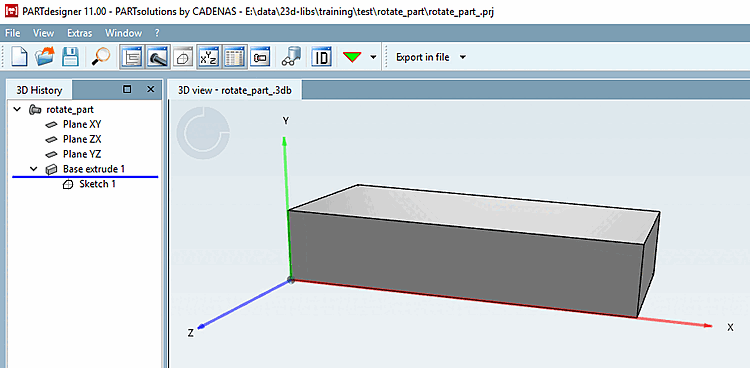Close the 3D History panel
Viewport: 750px width, 368px height.
[151, 89]
